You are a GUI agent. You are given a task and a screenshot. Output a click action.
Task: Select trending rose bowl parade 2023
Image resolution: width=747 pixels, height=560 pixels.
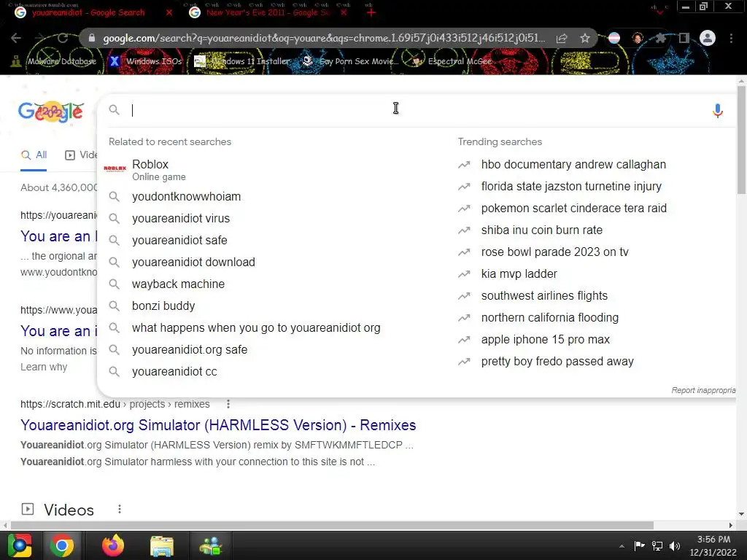554,252
